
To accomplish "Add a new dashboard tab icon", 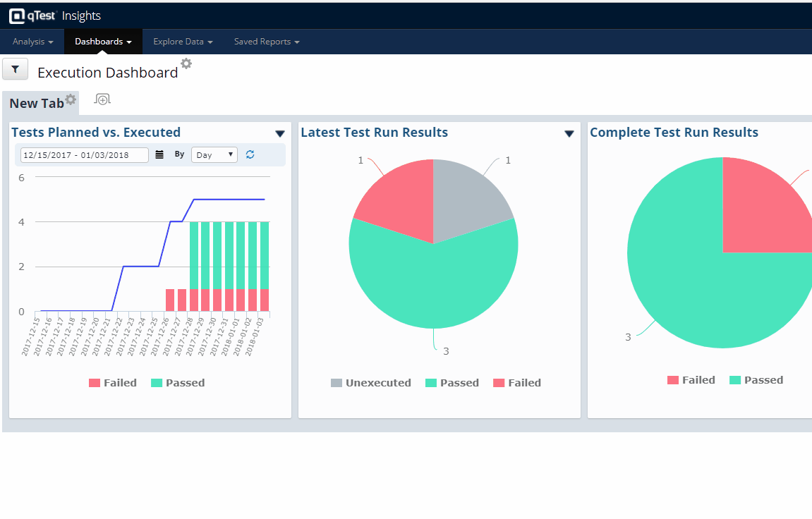I will [x=102, y=99].
